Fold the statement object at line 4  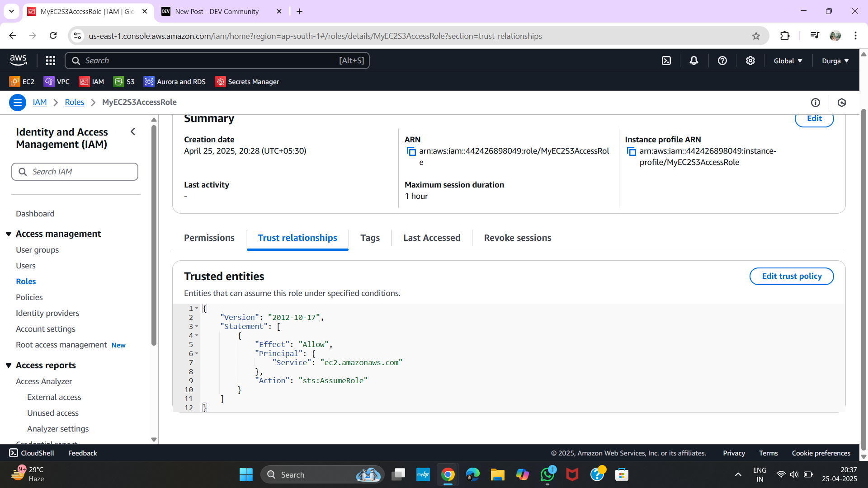[x=197, y=335]
